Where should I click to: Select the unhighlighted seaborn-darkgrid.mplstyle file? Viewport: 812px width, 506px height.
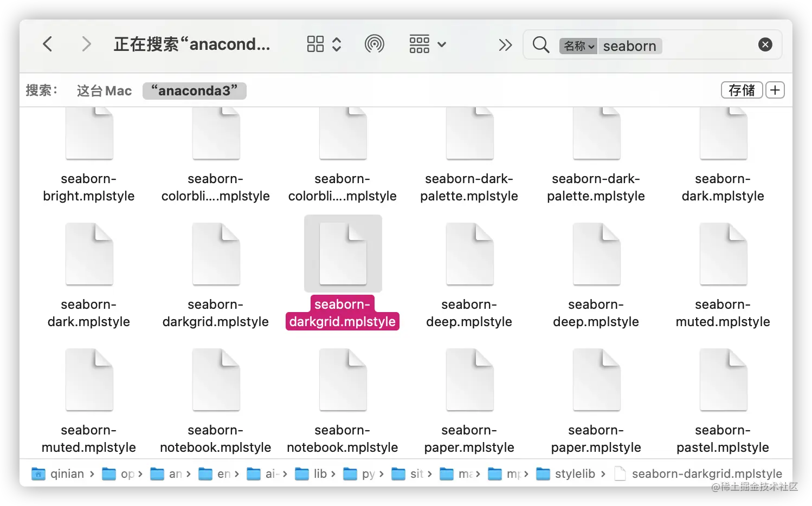click(x=216, y=276)
